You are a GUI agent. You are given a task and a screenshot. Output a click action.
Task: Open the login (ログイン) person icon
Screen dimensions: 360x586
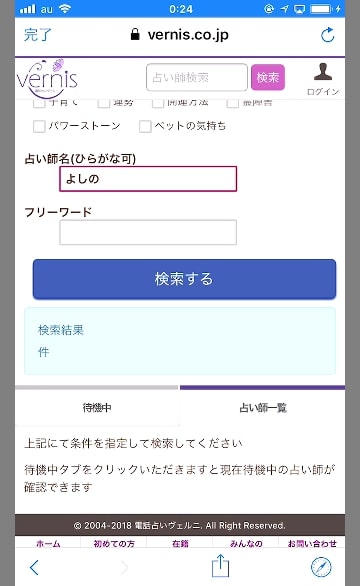323,79
